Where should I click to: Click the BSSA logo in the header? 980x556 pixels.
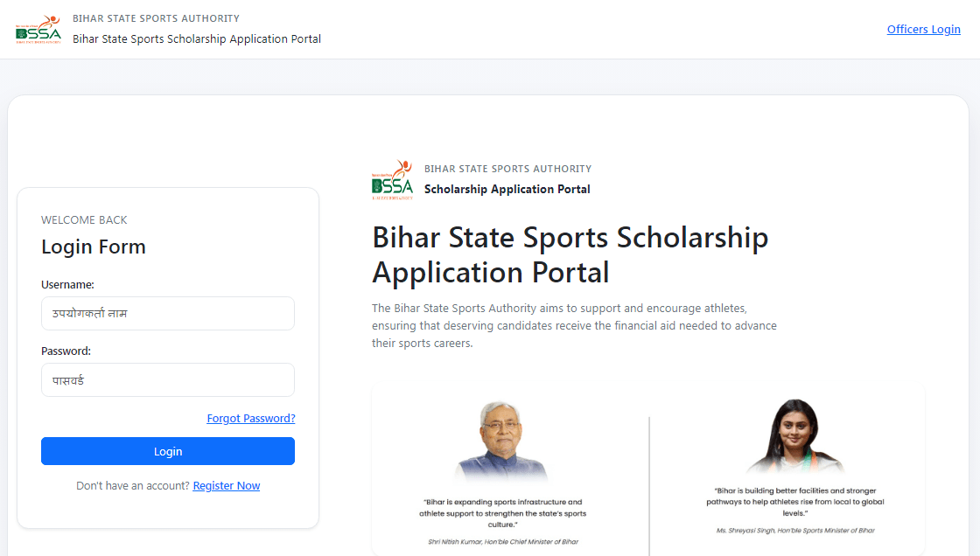[38, 29]
